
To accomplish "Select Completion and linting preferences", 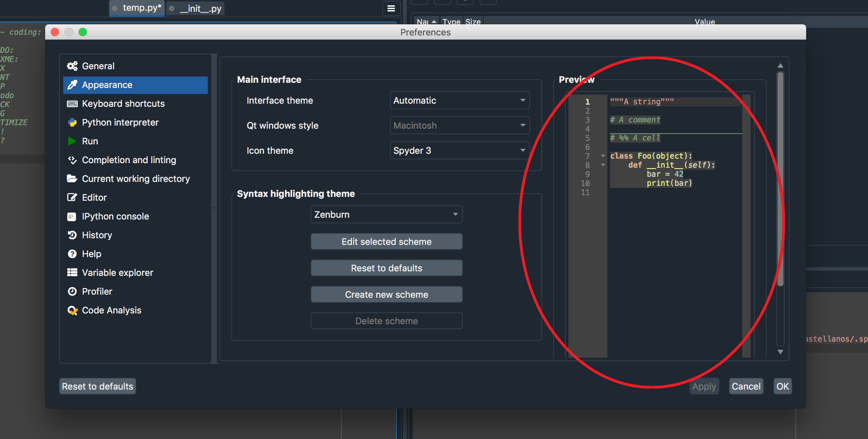I will [129, 160].
